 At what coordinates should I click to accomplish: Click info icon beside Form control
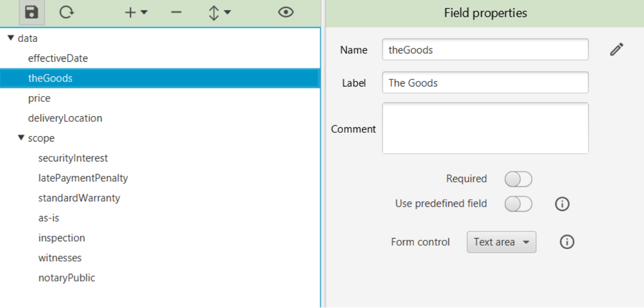tap(567, 242)
